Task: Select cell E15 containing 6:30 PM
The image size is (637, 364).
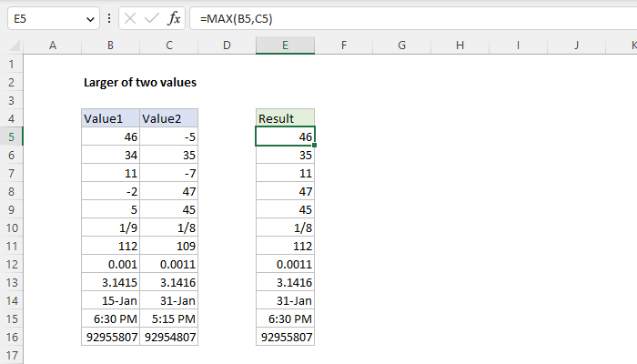Action: pyautogui.click(x=285, y=318)
